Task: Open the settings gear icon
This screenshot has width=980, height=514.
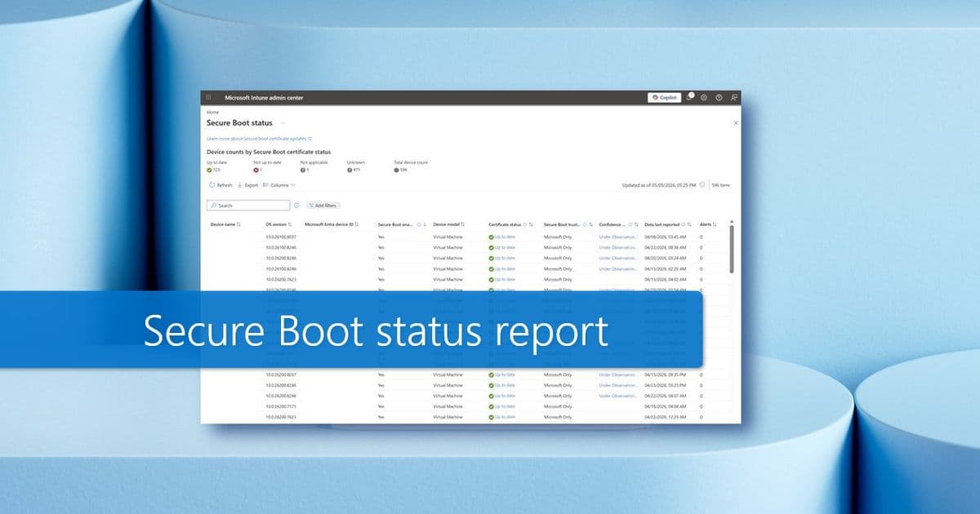Action: [x=704, y=97]
